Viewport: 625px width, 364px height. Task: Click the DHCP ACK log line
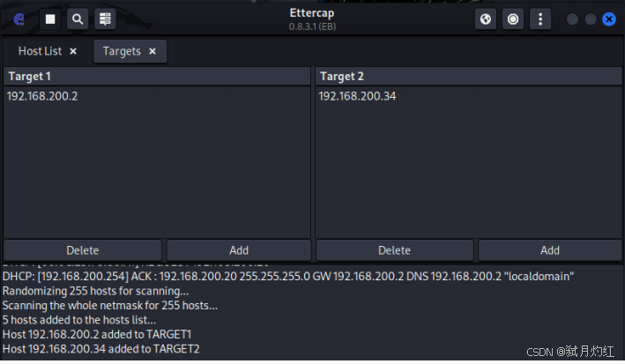pos(288,276)
